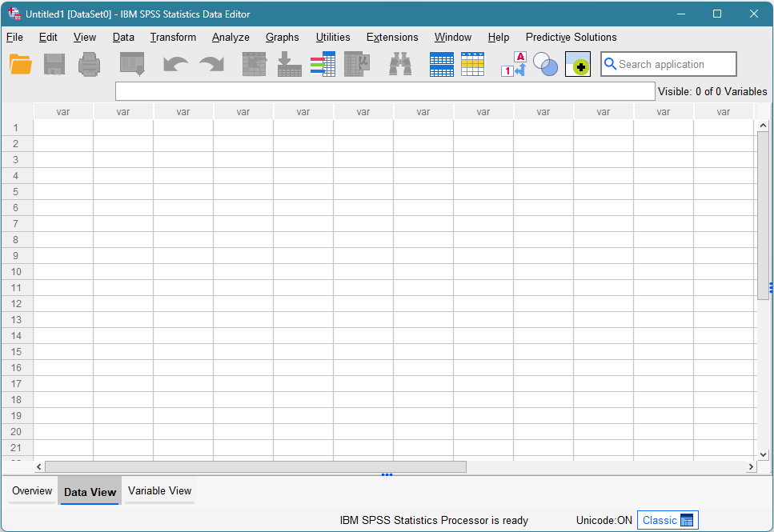Image resolution: width=774 pixels, height=532 pixels.
Task: Run Descriptive Statistics from the toolbar
Action: (x=357, y=64)
